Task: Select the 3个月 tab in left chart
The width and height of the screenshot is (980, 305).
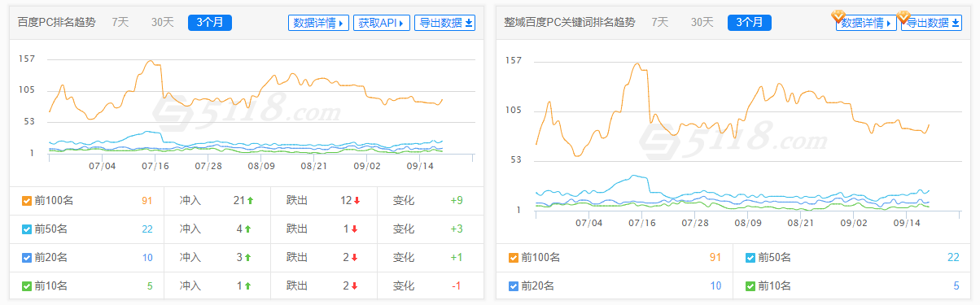Action: point(210,23)
